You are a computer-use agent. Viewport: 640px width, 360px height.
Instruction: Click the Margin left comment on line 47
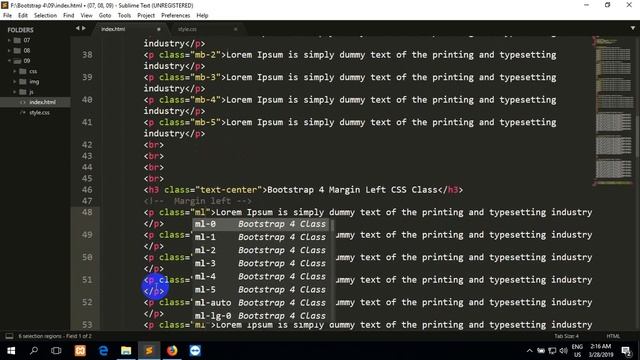pos(198,201)
